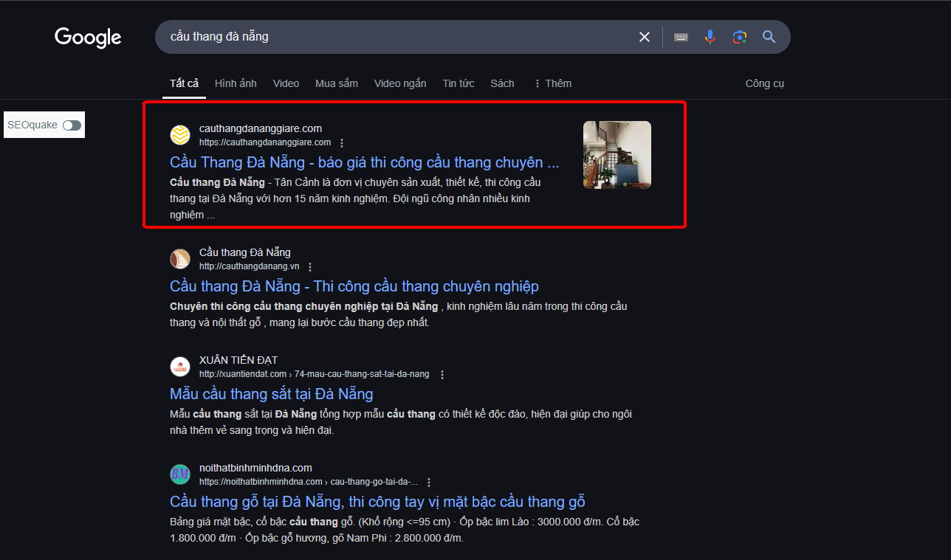
Task: Switch to the Sách tab
Action: [502, 83]
